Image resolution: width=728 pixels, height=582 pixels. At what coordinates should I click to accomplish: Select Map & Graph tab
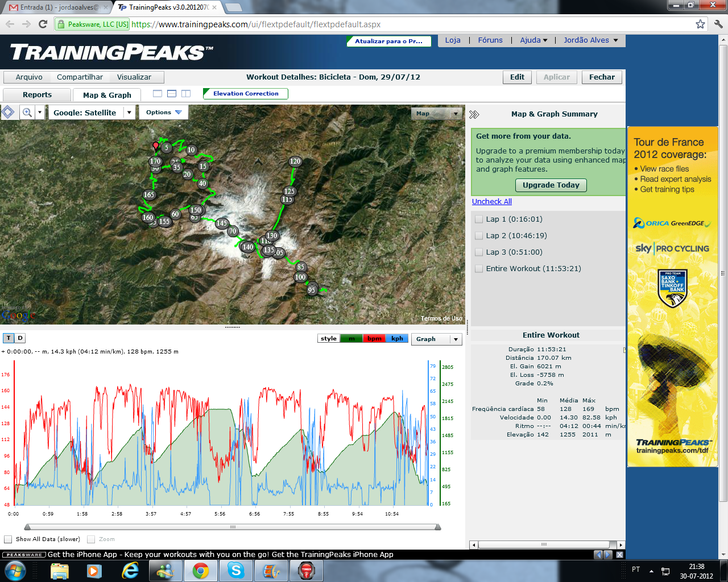[x=107, y=95]
